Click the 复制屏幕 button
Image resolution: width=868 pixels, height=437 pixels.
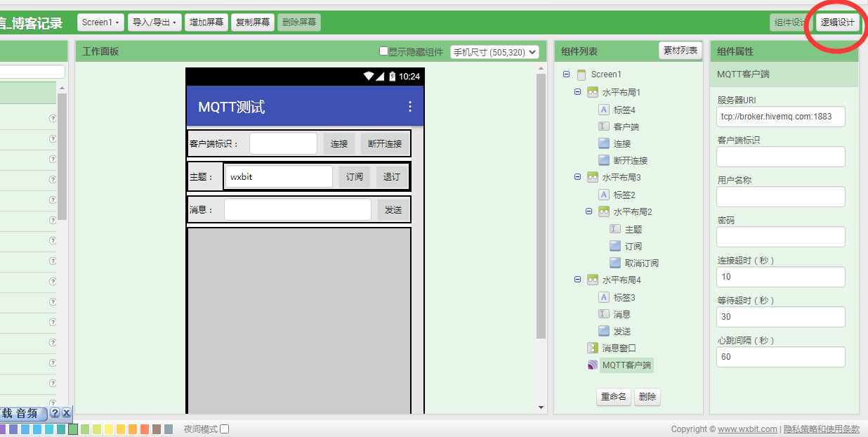click(x=253, y=22)
